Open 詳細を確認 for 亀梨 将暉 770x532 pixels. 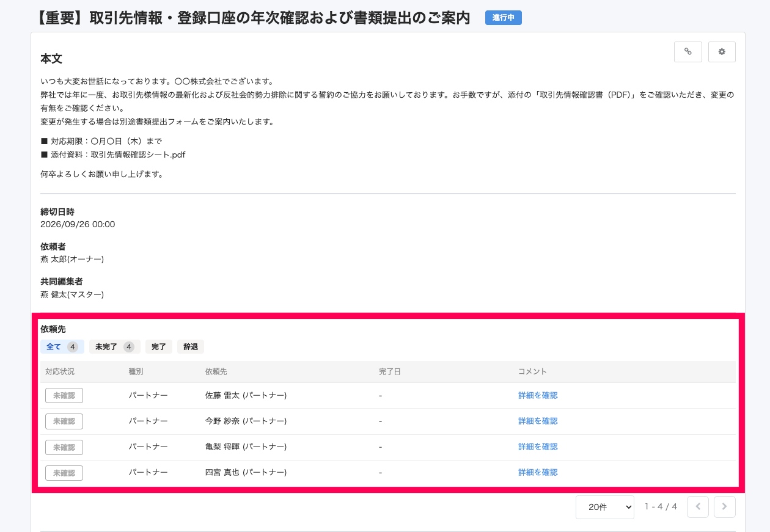[x=538, y=446]
